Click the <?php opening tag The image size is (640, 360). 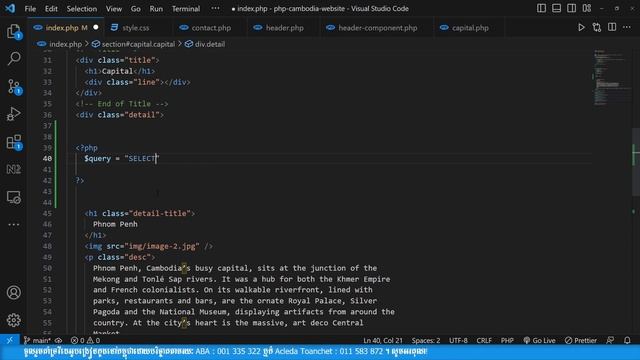point(87,148)
